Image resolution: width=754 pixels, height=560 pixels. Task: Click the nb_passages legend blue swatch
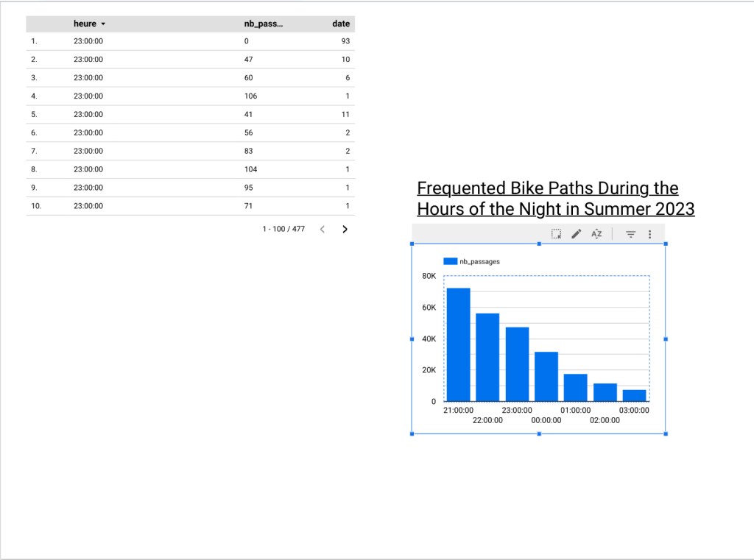[450, 261]
